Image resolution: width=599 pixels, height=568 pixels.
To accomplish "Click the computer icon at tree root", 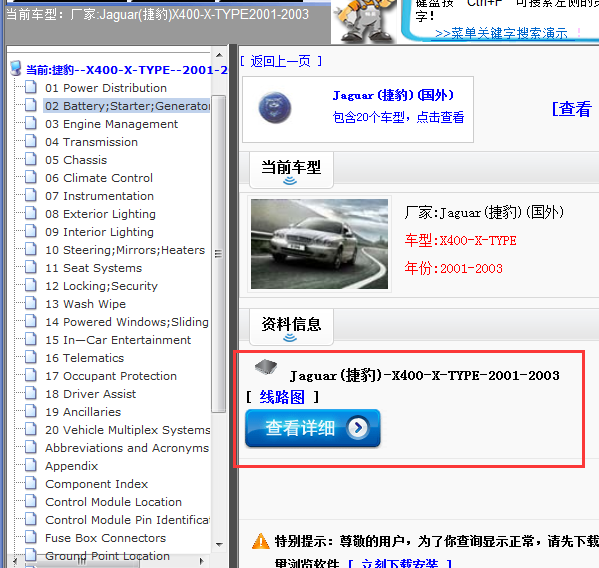I will (x=16, y=68).
